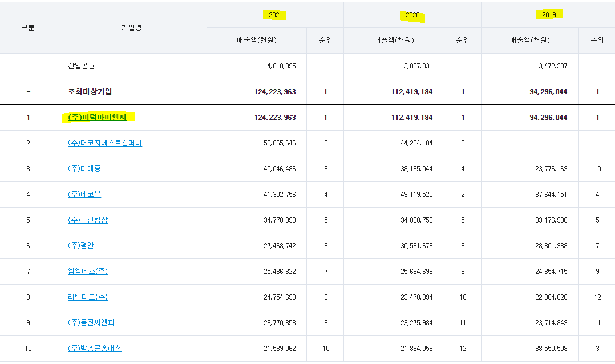This screenshot has width=615, height=364.
Task: Select the 산업평균 row label
Action: (81, 66)
